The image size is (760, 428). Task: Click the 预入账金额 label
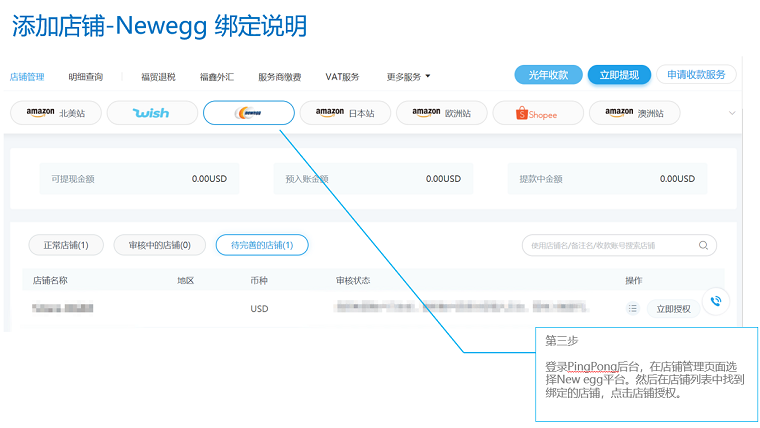tap(307, 179)
